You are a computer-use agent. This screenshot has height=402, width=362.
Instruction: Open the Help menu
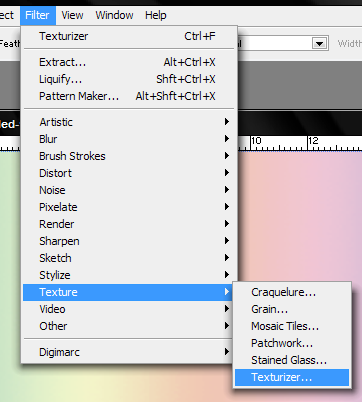(156, 15)
